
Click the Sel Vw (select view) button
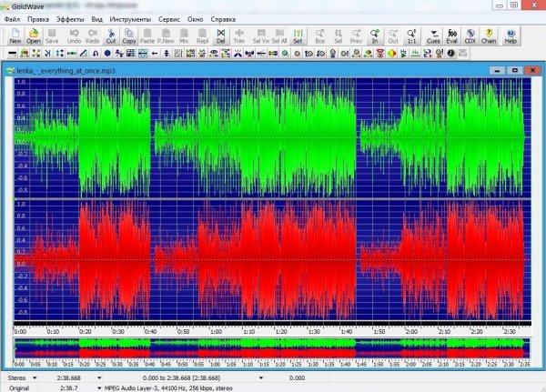261,35
